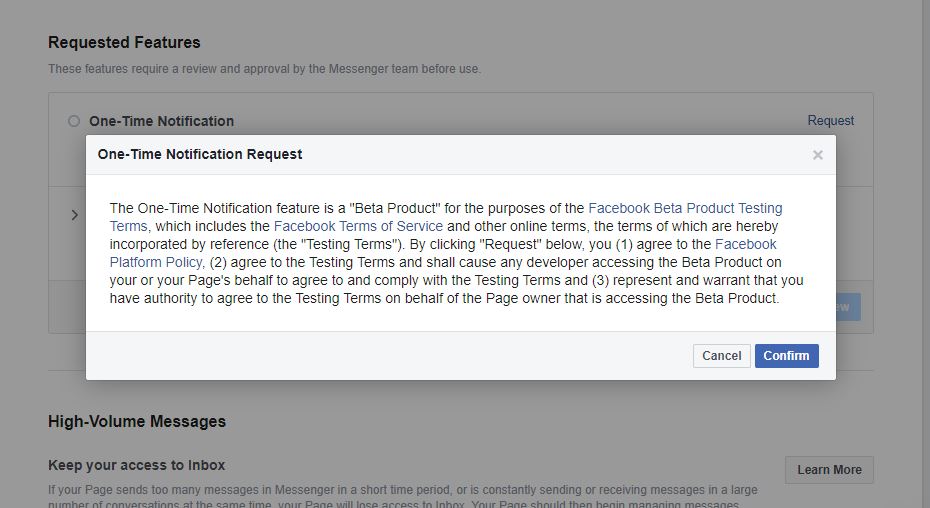
Task: Select the One-Time Notification radio button
Action: (x=74, y=121)
